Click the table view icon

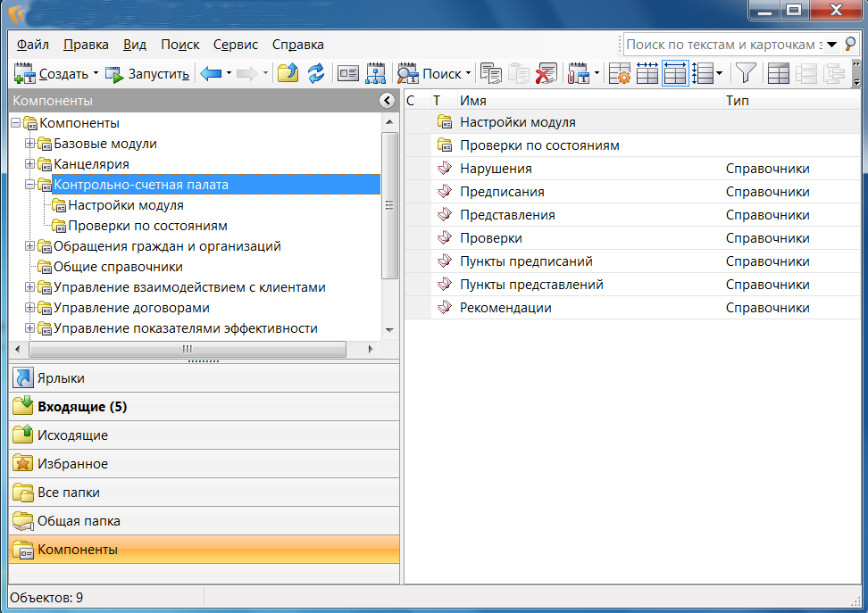pos(779,73)
